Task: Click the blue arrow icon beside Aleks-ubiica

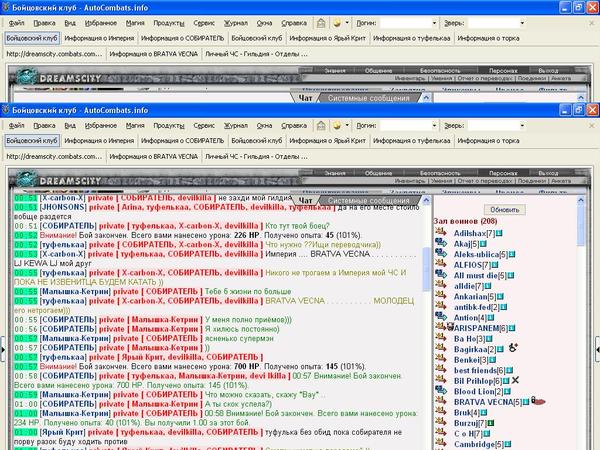Action: 441,253
